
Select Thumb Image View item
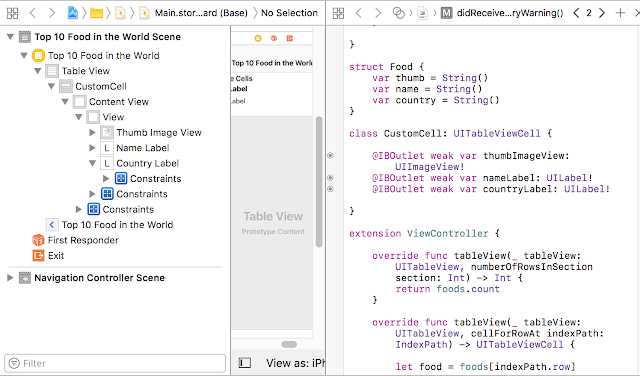point(159,133)
